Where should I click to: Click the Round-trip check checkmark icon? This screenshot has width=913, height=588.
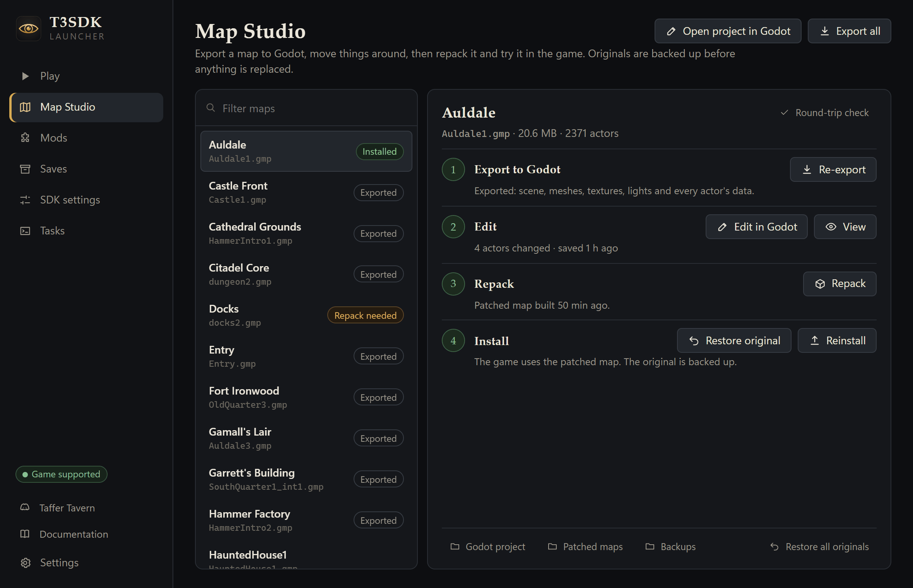[x=785, y=113]
